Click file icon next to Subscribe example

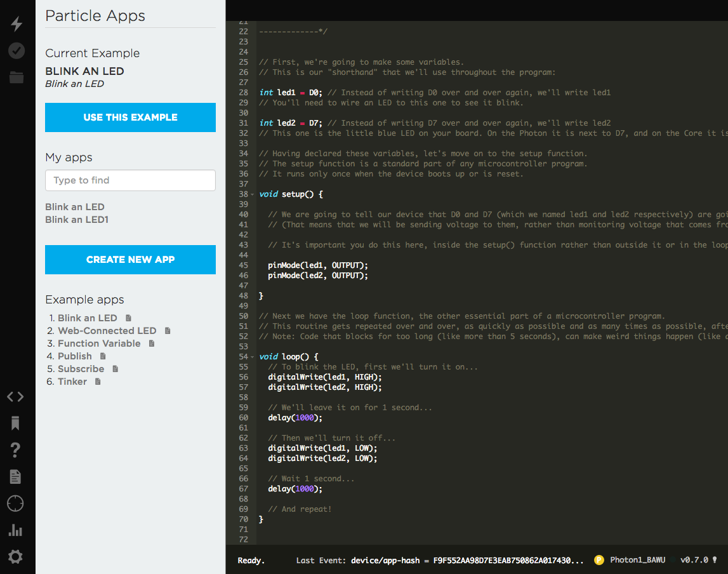(115, 369)
